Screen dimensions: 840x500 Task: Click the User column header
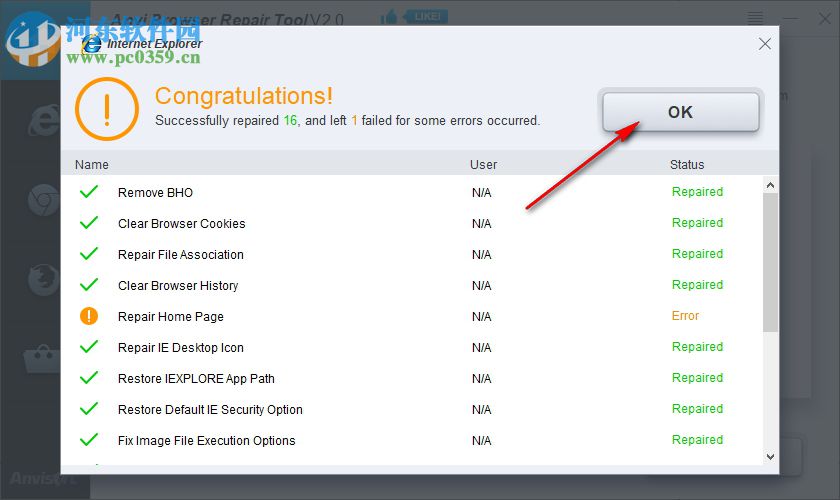click(x=483, y=165)
